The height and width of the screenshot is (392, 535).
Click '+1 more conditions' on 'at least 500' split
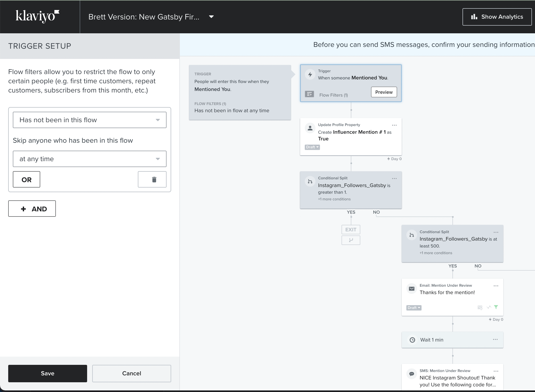pos(436,253)
